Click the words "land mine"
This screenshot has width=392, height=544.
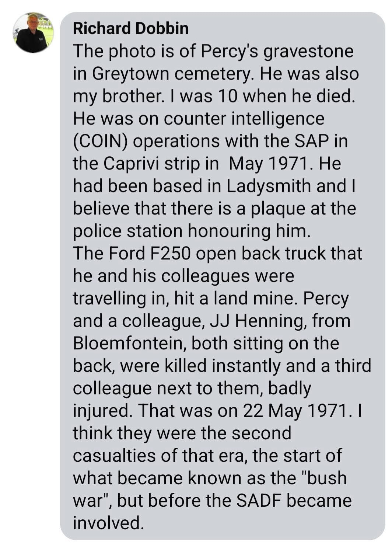(x=255, y=298)
